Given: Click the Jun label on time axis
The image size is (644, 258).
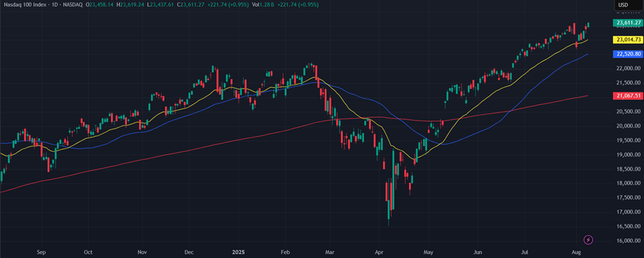Looking at the screenshot, I should coord(478,253).
